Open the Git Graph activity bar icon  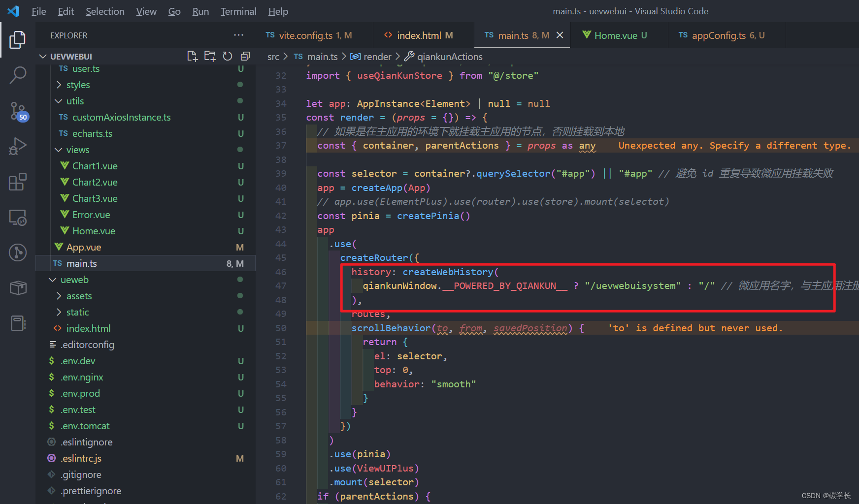click(x=18, y=252)
